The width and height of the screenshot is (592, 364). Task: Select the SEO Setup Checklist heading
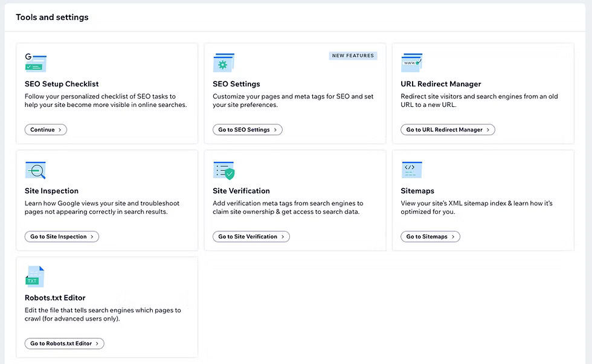[62, 84]
